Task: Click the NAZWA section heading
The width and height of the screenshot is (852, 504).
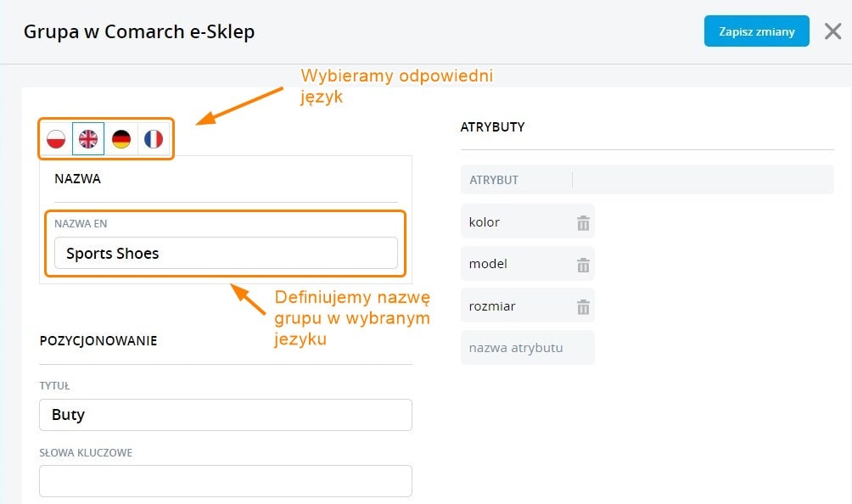Action: click(x=78, y=179)
